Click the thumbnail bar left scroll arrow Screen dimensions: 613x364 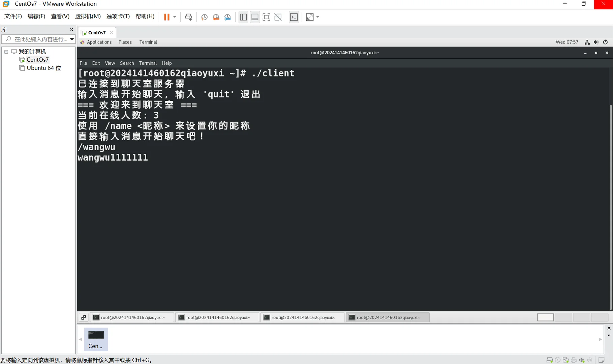81,339
